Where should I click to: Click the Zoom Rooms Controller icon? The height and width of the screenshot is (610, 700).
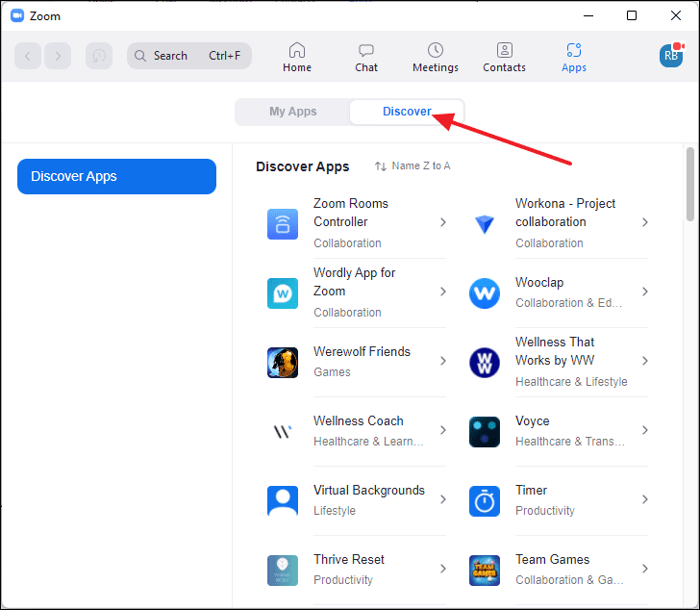tap(283, 224)
